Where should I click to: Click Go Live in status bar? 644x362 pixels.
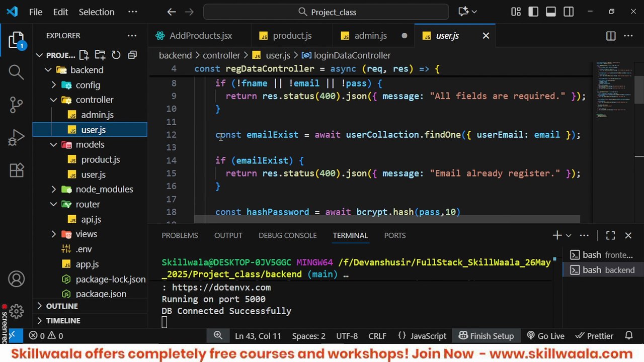(x=545, y=336)
